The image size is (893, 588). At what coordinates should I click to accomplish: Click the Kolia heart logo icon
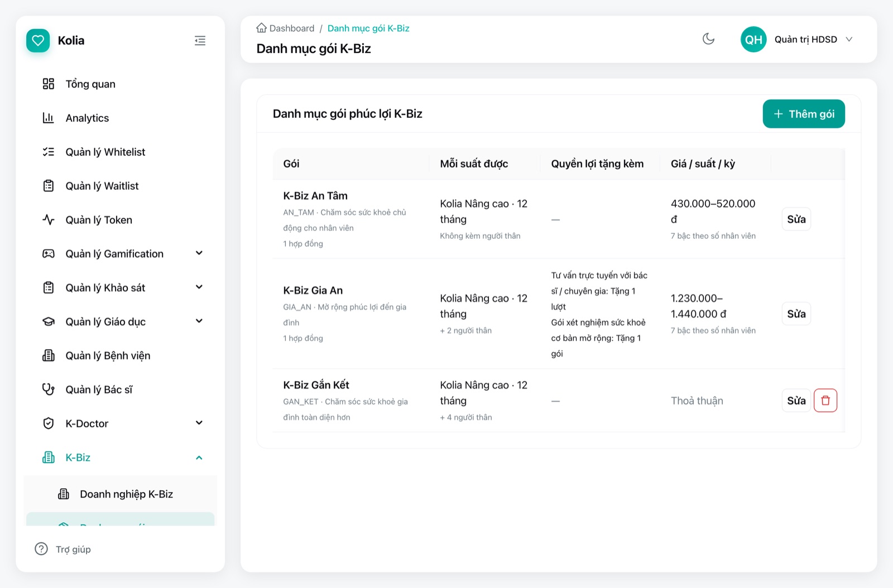38,41
